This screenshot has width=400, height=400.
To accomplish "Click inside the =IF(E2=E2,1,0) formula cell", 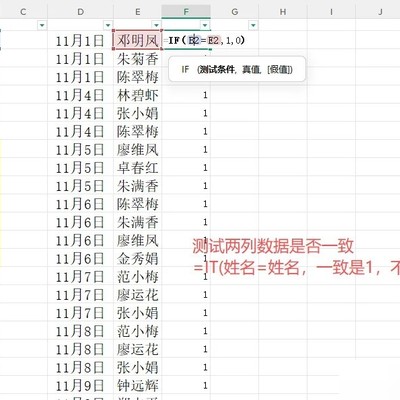I will click(204, 41).
